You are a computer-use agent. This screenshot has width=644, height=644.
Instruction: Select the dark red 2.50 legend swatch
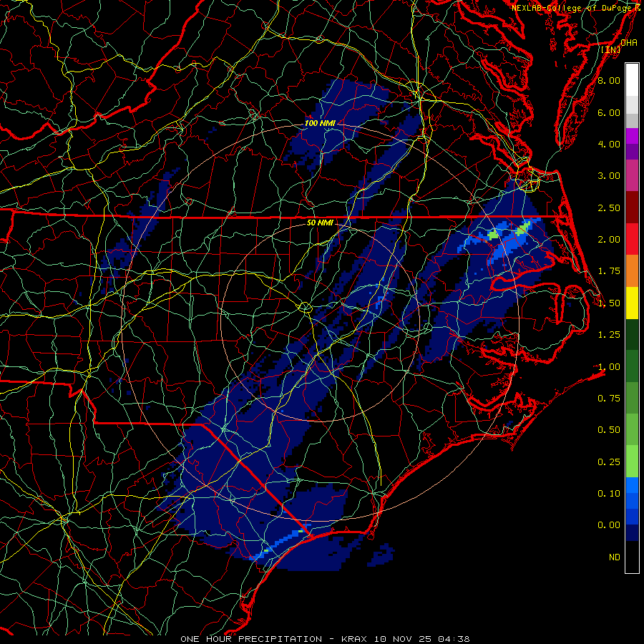632,208
